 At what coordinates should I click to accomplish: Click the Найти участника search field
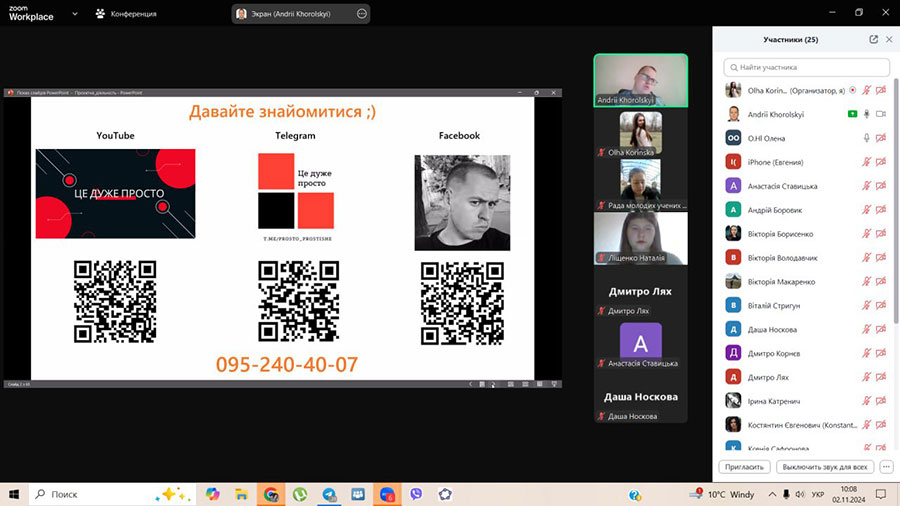point(806,67)
